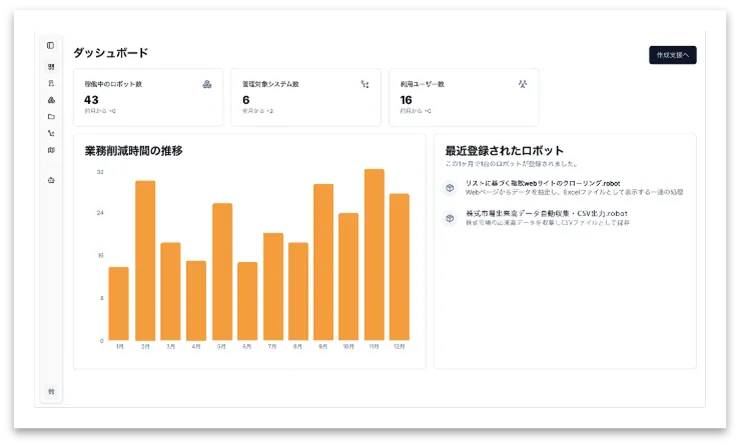Click the 作成支援へ button

[x=672, y=55]
